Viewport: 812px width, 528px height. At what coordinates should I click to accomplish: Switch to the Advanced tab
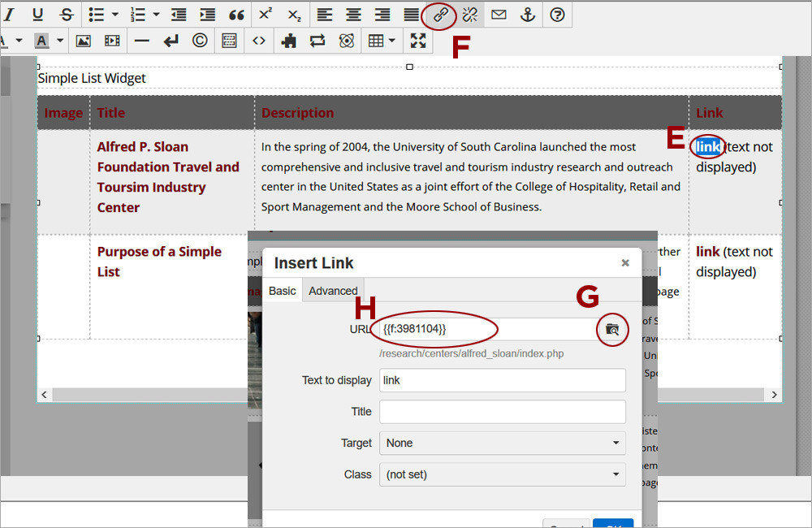point(333,291)
